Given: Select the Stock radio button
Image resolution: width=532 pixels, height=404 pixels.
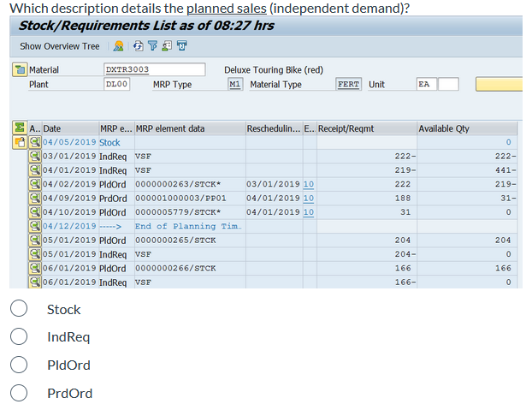Looking at the screenshot, I should (19, 308).
